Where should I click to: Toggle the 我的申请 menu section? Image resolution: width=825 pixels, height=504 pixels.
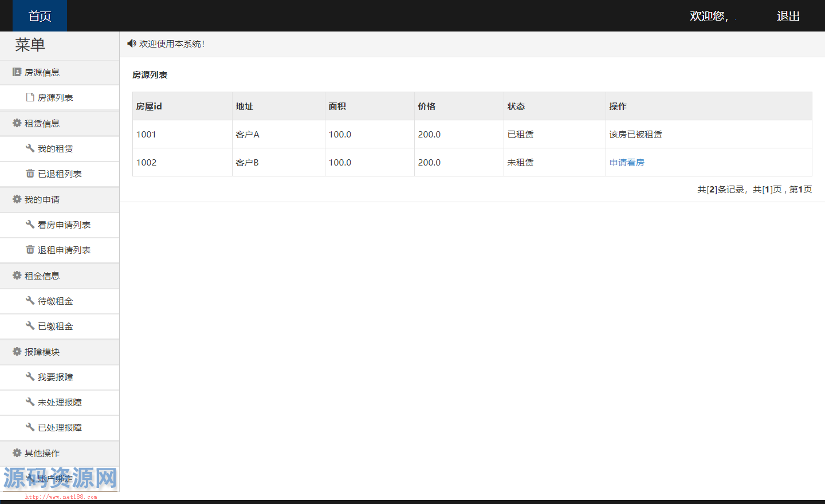click(x=60, y=200)
